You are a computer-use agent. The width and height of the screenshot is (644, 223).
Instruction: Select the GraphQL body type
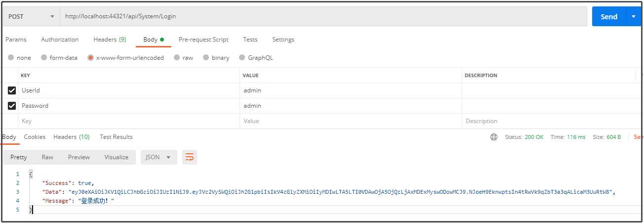pos(256,58)
